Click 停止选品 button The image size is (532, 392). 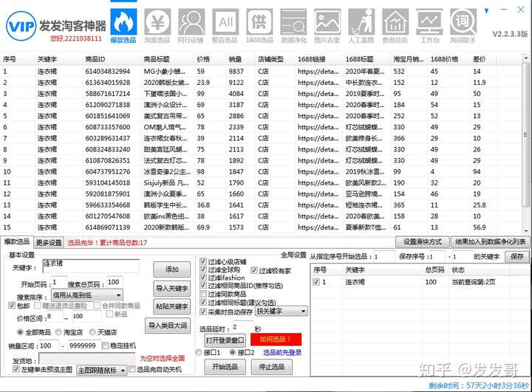[272, 367]
